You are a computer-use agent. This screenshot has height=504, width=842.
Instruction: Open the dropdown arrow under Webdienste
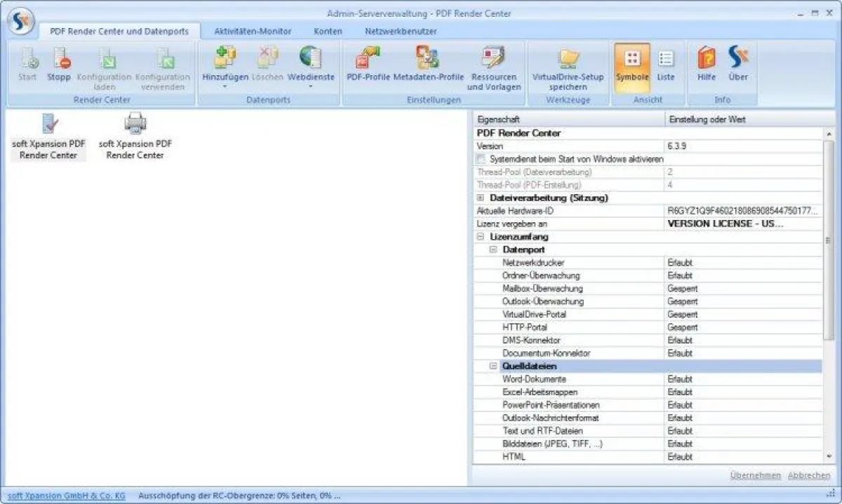311,88
